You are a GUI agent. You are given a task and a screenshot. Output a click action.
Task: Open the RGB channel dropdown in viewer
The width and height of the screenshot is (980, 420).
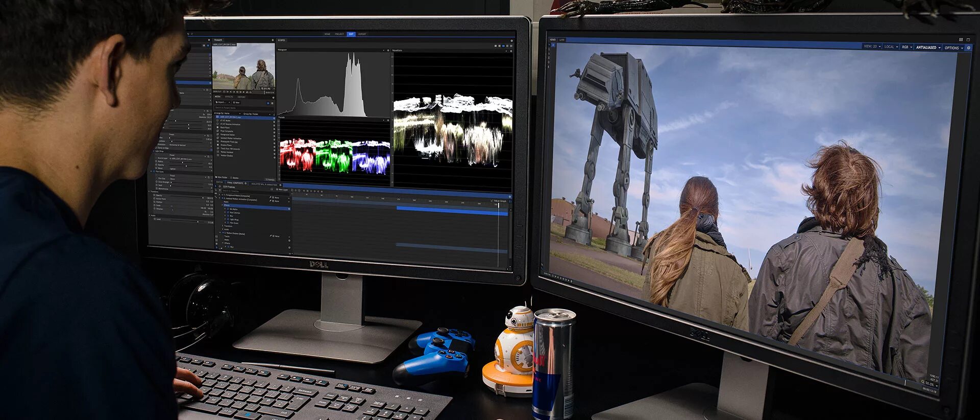906,47
